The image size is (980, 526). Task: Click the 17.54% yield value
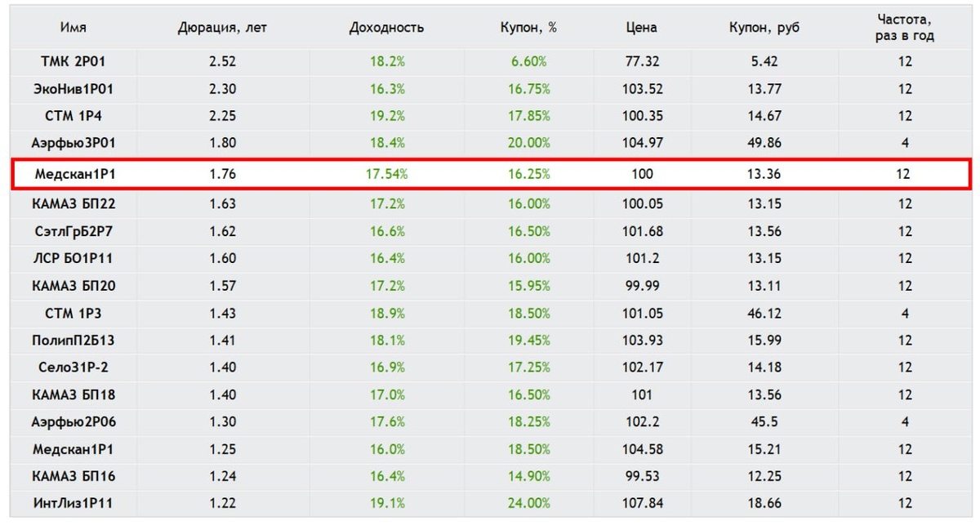386,174
